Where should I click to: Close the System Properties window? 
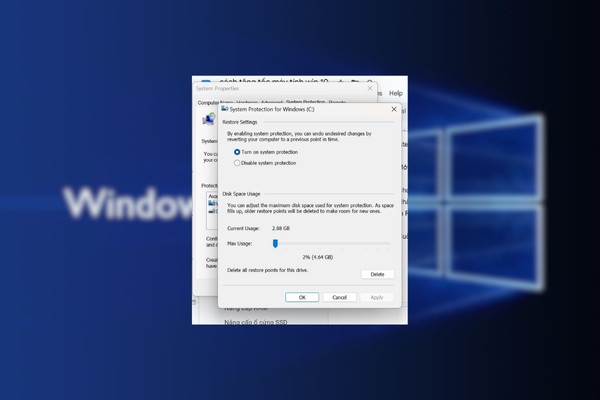370,88
